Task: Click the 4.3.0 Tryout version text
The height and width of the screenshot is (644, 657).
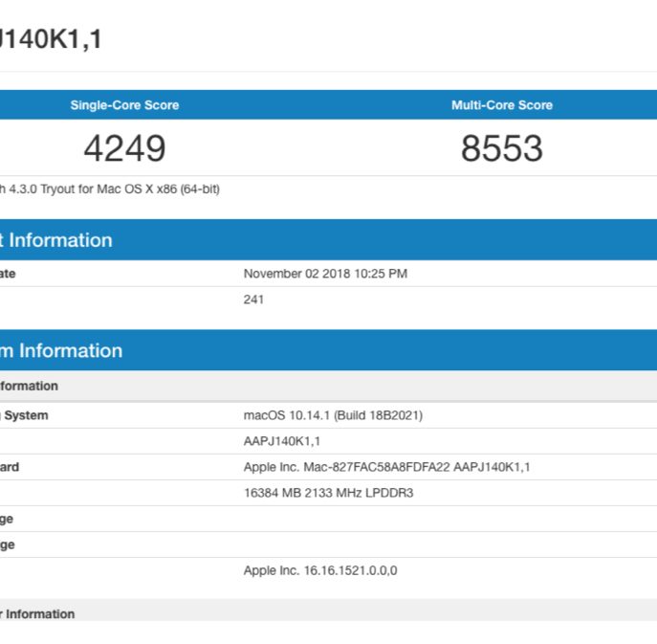Action: pyautogui.click(x=110, y=189)
